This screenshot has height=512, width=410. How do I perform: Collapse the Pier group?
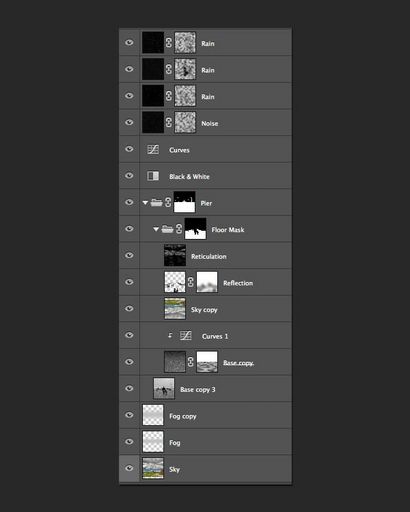(145, 202)
